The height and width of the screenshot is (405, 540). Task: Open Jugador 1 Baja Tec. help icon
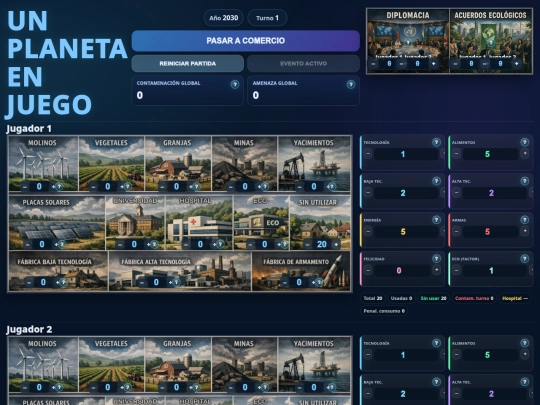pos(436,181)
